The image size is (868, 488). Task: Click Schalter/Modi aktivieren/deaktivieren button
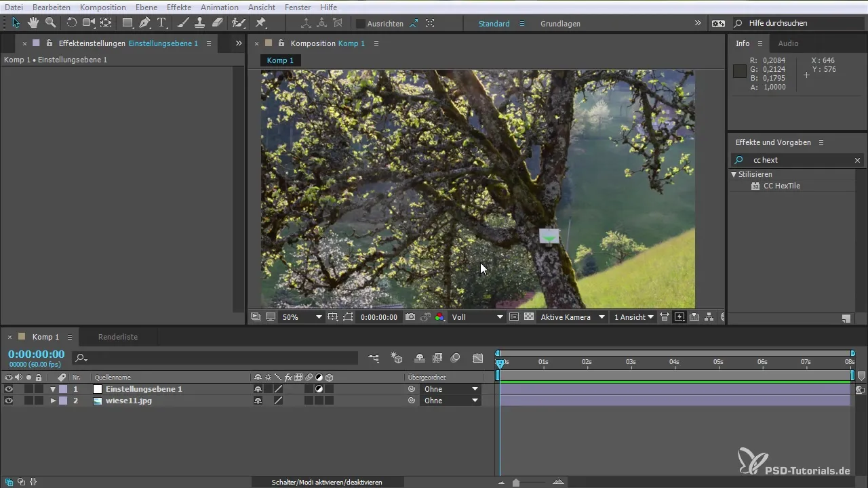(x=327, y=482)
